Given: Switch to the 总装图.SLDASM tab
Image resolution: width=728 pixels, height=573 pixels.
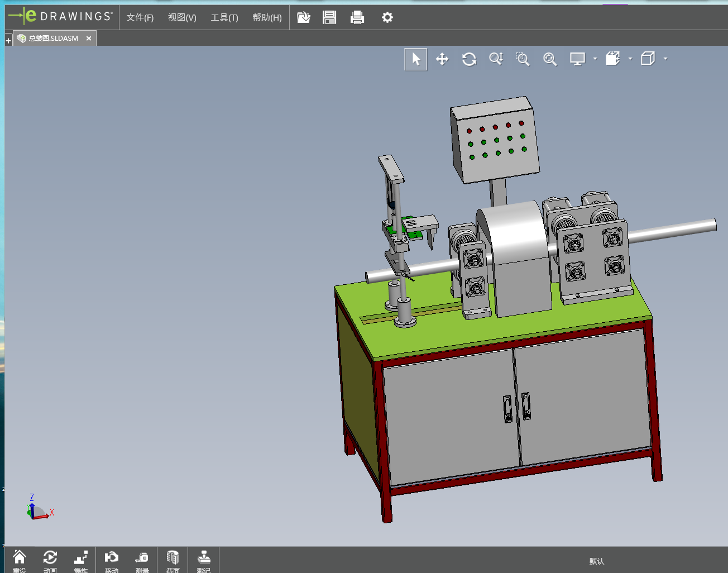Looking at the screenshot, I should pyautogui.click(x=54, y=39).
